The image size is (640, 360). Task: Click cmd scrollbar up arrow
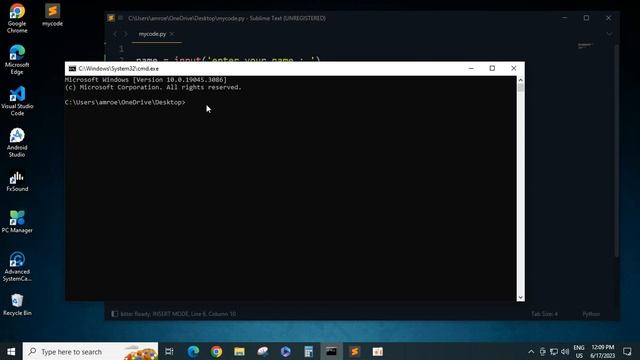(x=520, y=80)
